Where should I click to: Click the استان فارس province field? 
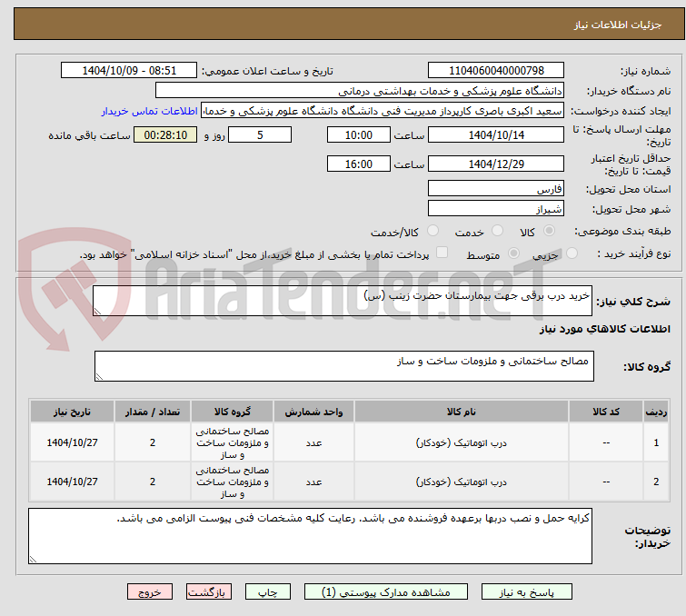pyautogui.click(x=496, y=189)
